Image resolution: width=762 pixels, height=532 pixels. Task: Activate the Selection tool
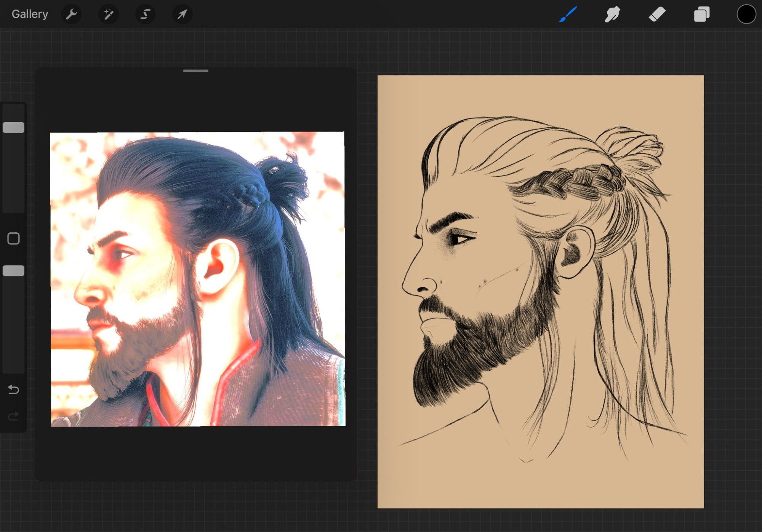(x=145, y=14)
